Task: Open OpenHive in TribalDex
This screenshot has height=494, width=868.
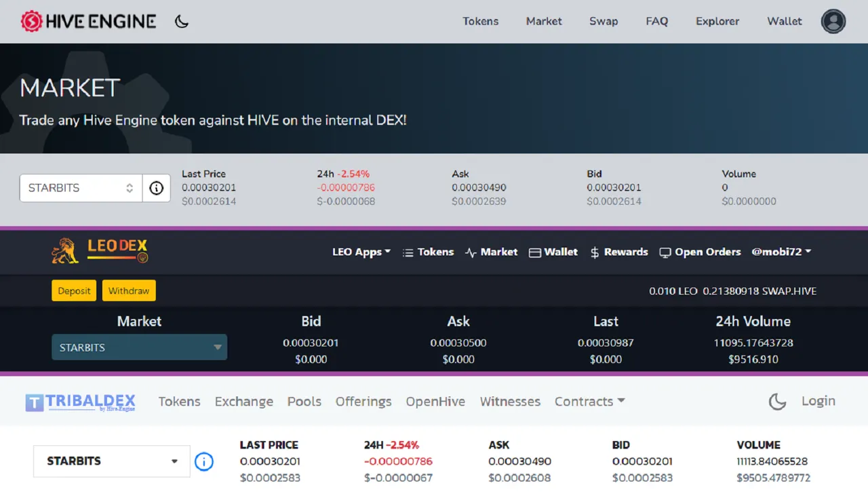Action: pos(435,402)
